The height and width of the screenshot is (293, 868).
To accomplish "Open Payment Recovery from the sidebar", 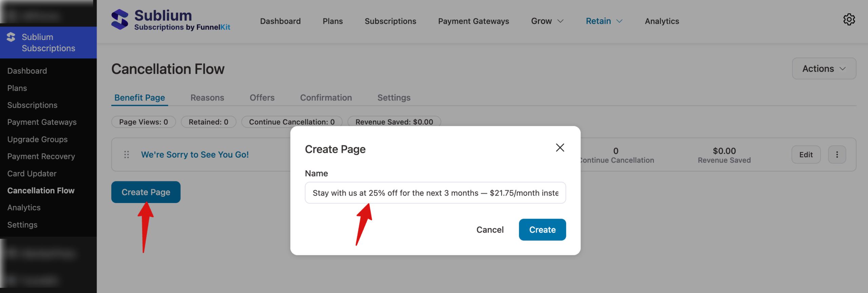I will pos(41,156).
